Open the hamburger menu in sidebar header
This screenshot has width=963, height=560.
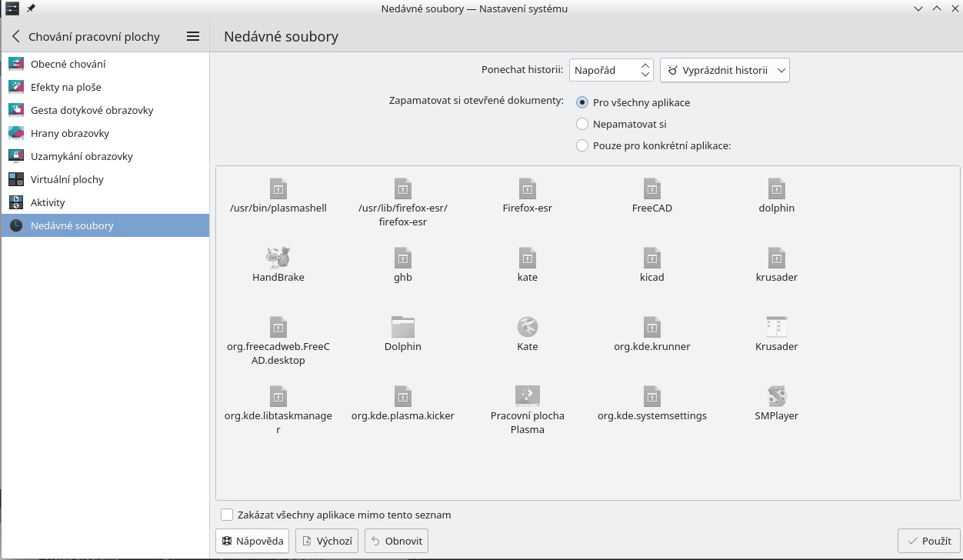[193, 36]
